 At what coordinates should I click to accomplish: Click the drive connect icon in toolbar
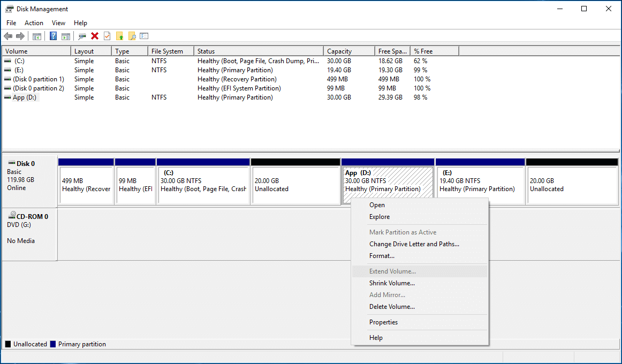pyautogui.click(x=82, y=36)
